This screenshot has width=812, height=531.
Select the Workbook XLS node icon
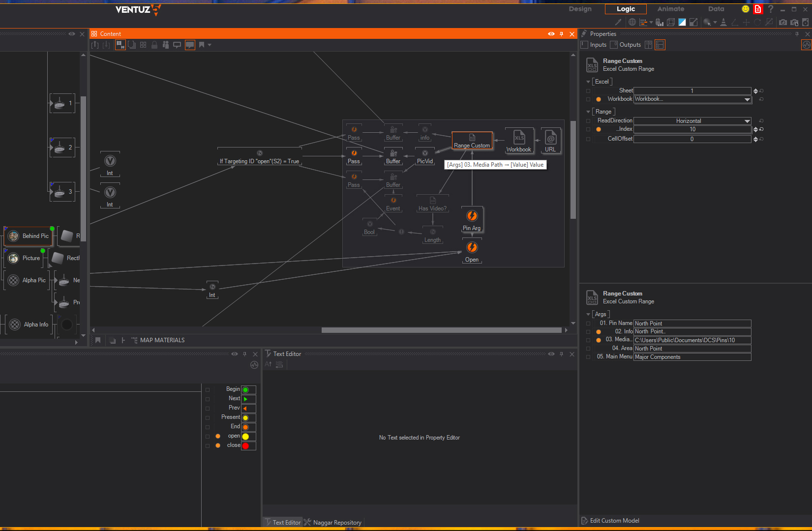[x=519, y=138]
